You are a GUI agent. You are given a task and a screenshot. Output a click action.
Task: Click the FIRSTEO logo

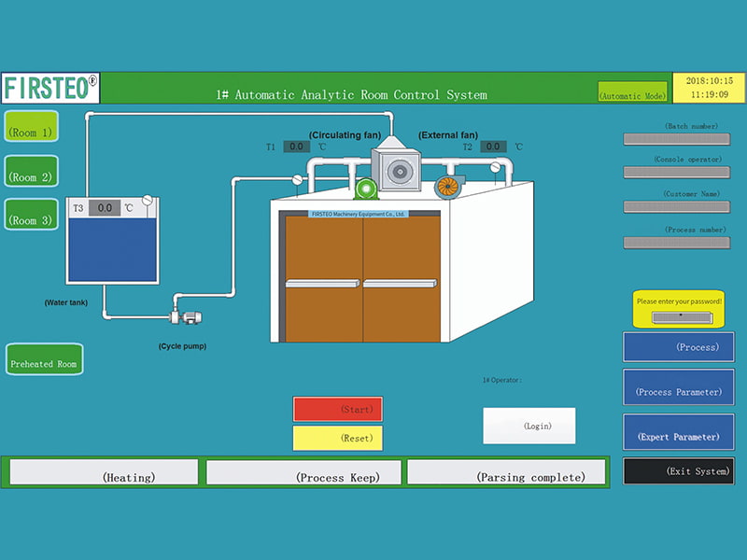[50, 89]
